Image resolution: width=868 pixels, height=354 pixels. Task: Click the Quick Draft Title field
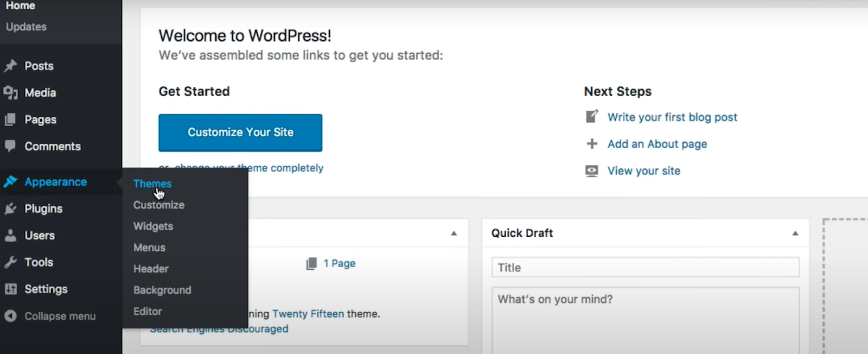(644, 267)
